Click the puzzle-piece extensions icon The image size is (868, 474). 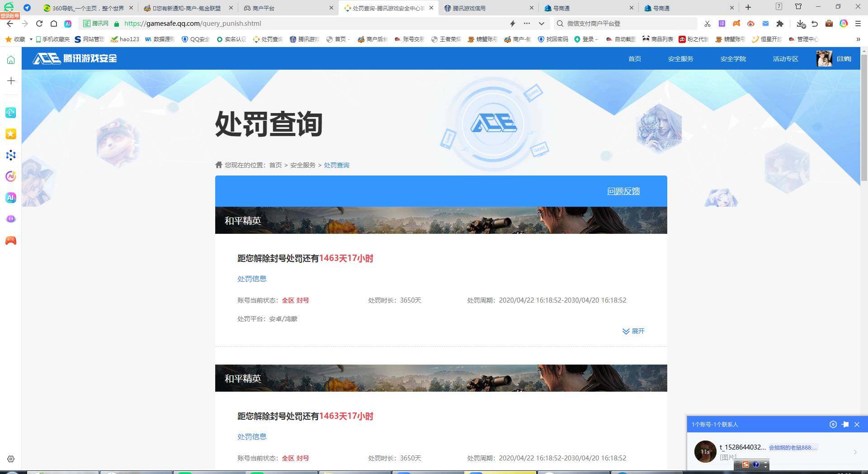(780, 24)
